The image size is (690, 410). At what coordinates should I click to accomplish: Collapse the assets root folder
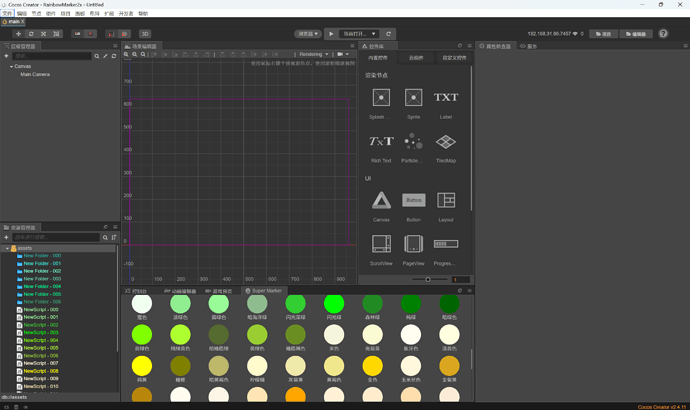pyautogui.click(x=7, y=249)
